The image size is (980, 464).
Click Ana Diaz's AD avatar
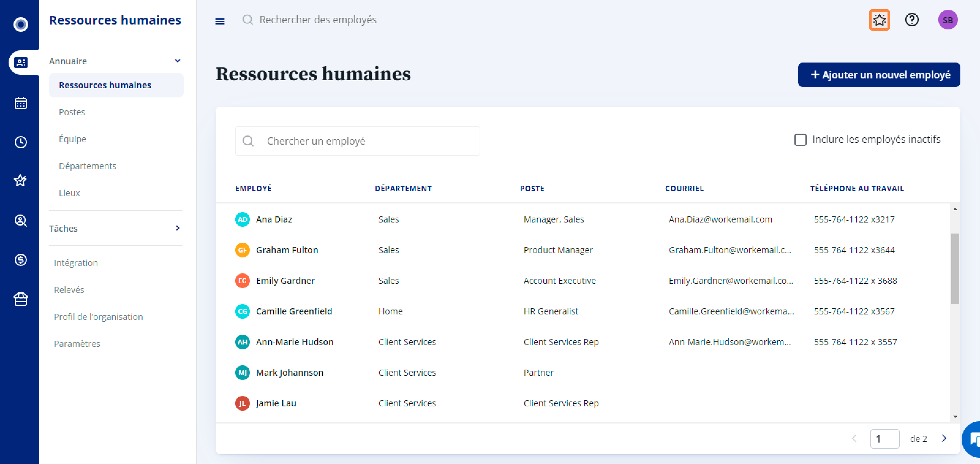[x=242, y=219]
